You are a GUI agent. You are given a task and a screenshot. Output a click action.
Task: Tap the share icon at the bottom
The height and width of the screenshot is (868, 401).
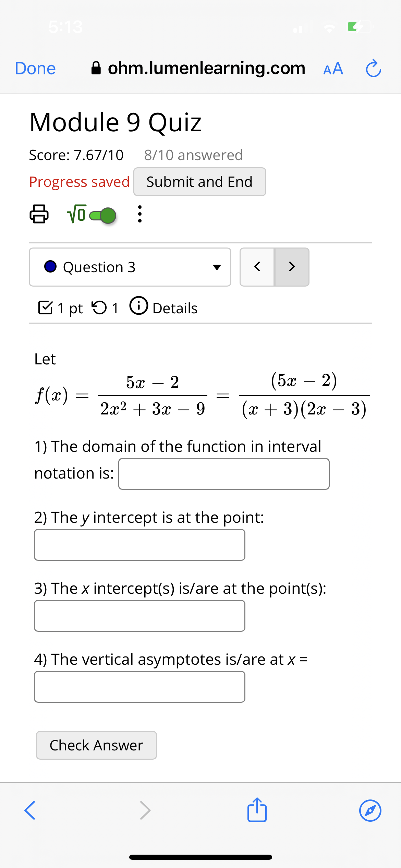point(257,810)
